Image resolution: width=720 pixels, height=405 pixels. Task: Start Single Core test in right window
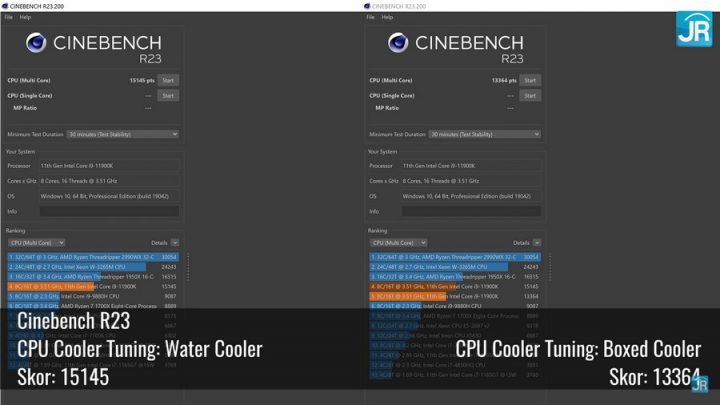[530, 96]
